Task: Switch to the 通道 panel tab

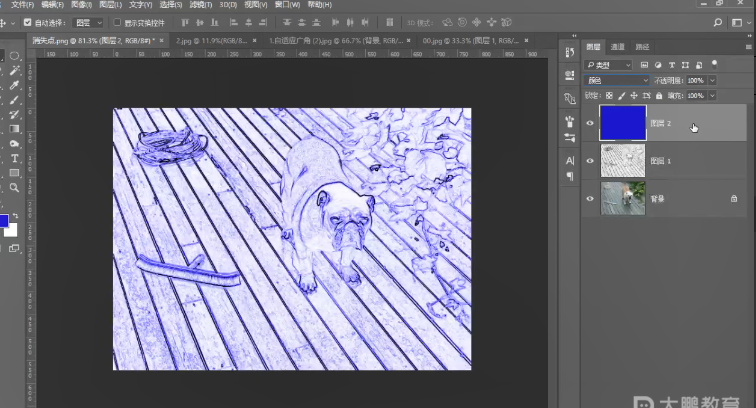Action: pos(618,47)
